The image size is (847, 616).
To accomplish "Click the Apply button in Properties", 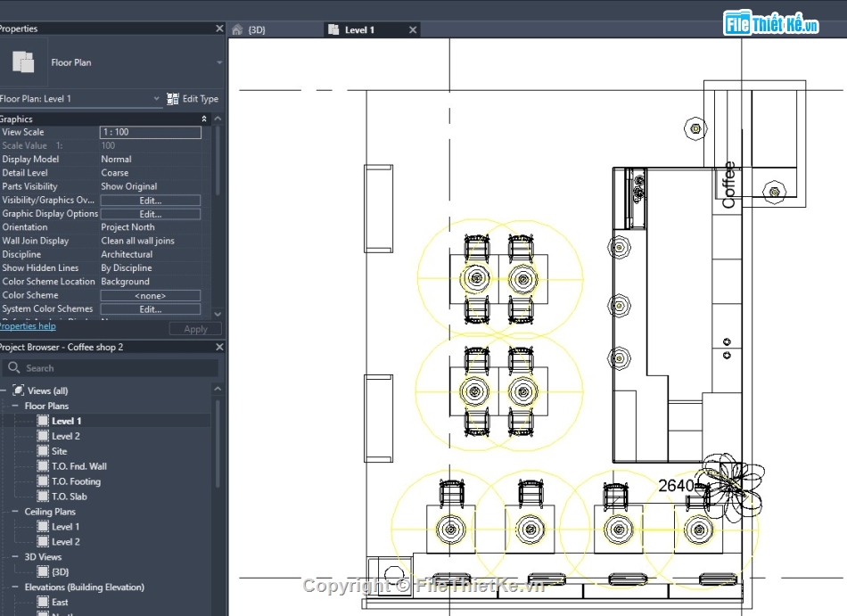I will (x=195, y=328).
